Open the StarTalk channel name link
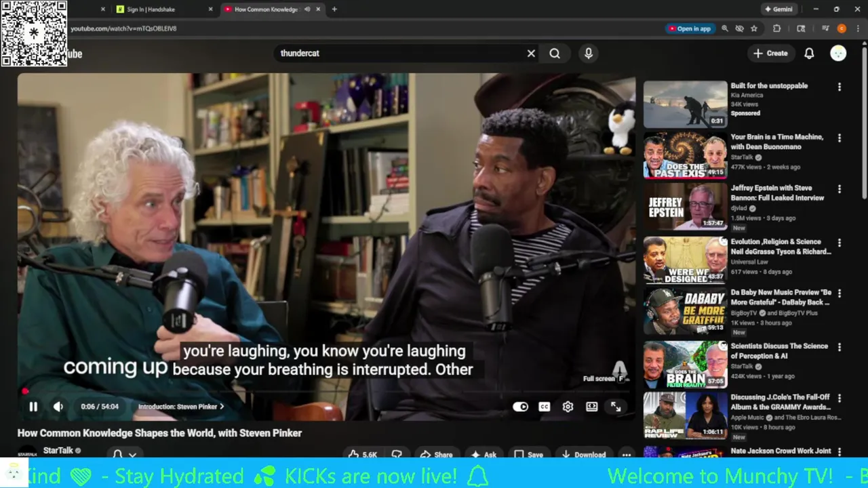This screenshot has height=488, width=868. (58, 451)
